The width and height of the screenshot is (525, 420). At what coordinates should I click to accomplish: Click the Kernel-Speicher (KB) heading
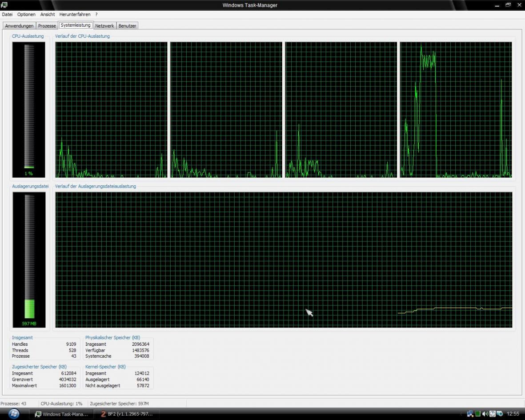click(105, 367)
